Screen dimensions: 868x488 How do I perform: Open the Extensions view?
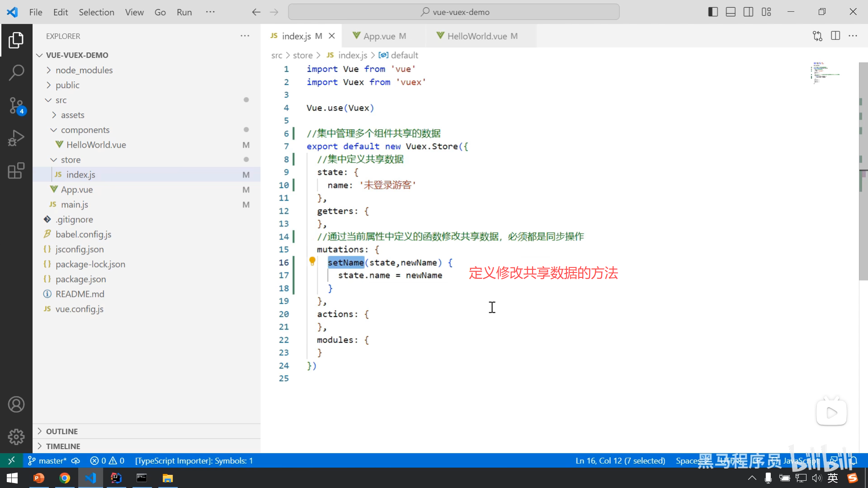16,171
